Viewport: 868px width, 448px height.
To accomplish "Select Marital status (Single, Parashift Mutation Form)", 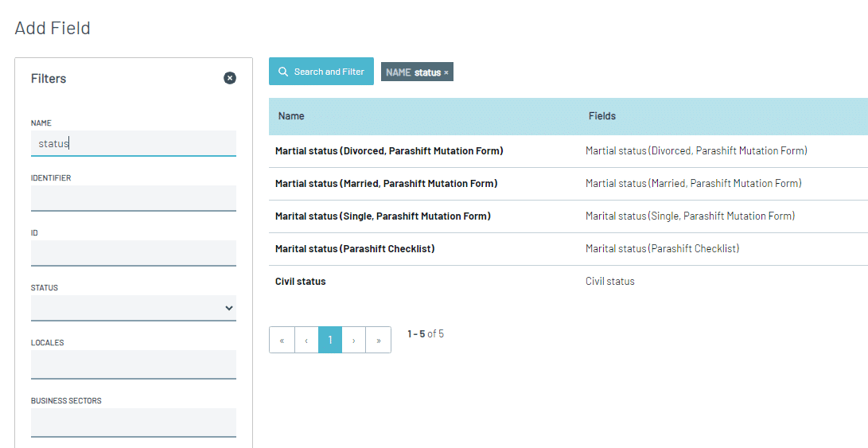I will [x=569, y=216].
